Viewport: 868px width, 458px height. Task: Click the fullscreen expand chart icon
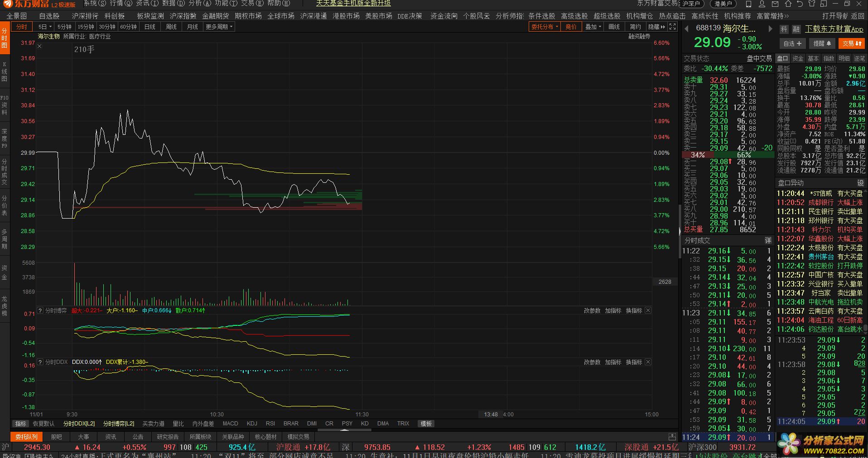pos(673,27)
